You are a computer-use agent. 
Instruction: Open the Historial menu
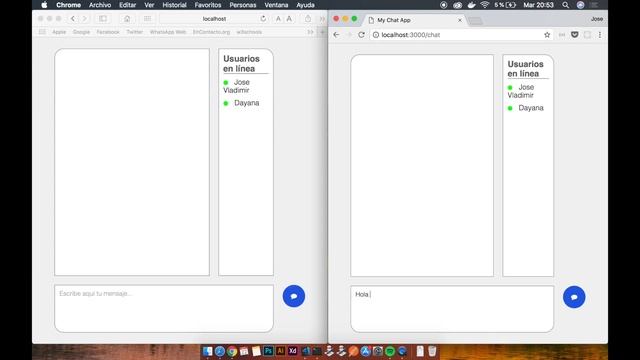174,5
